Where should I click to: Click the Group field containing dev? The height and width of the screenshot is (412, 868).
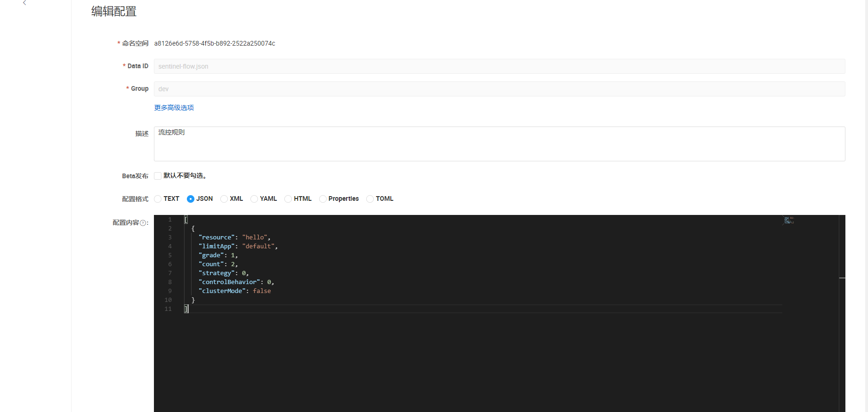click(x=499, y=89)
